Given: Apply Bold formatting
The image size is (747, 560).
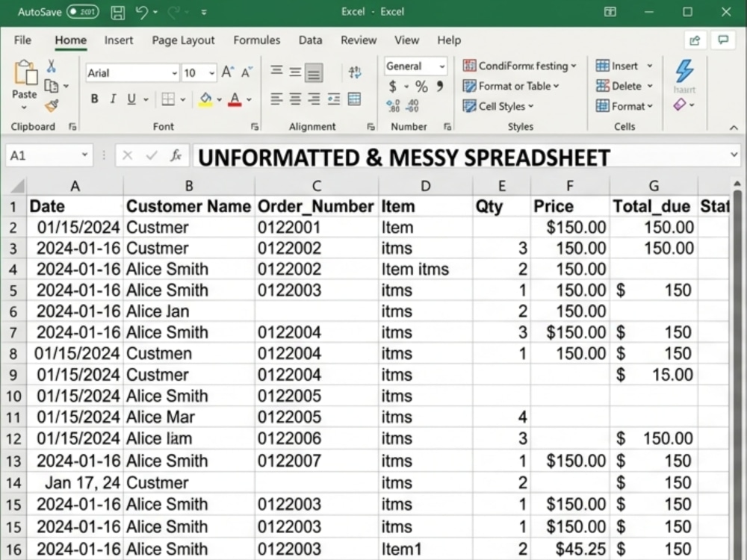Looking at the screenshot, I should point(94,99).
